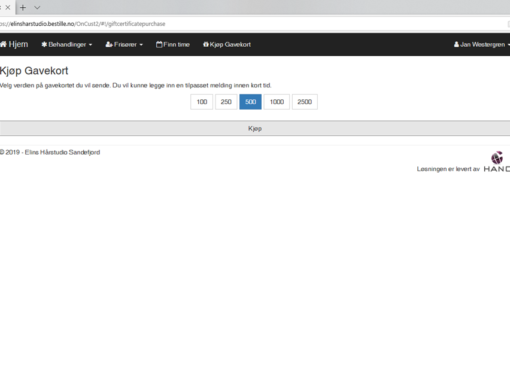
Task: Click the people icon beside Frisører
Action: point(109,44)
